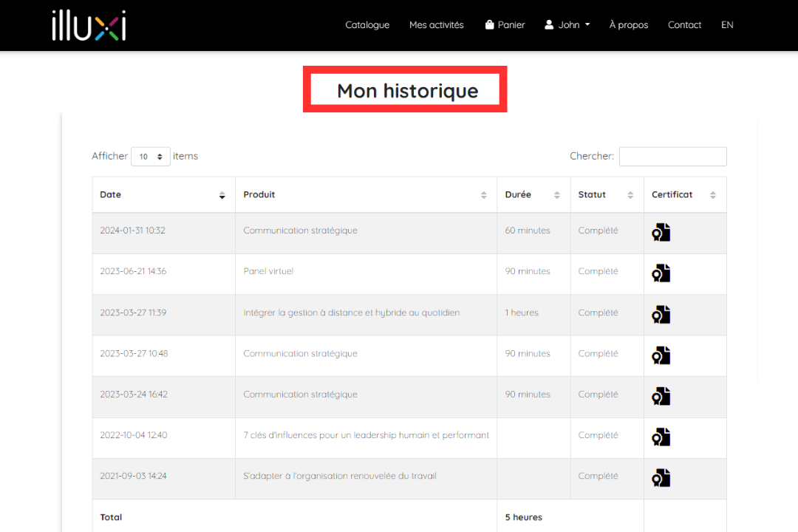Screen dimensions: 798x532
Task: Switch language to EN
Action: click(727, 25)
